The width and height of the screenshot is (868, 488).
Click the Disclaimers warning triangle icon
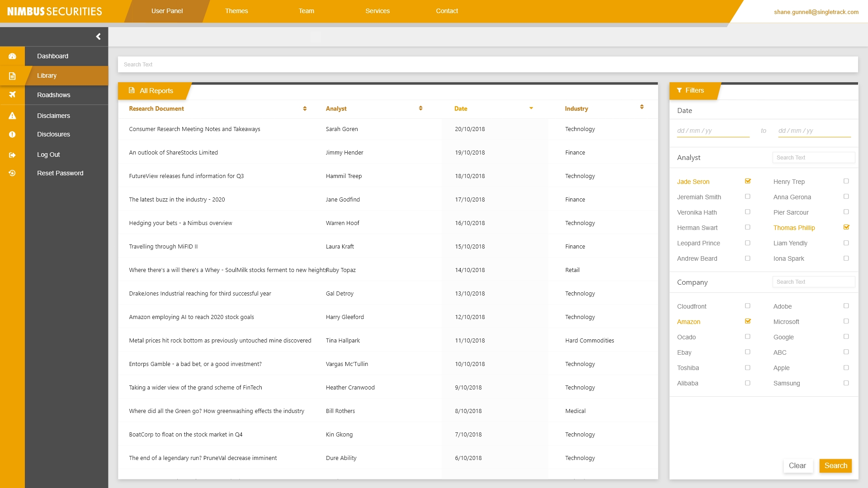pos(12,116)
